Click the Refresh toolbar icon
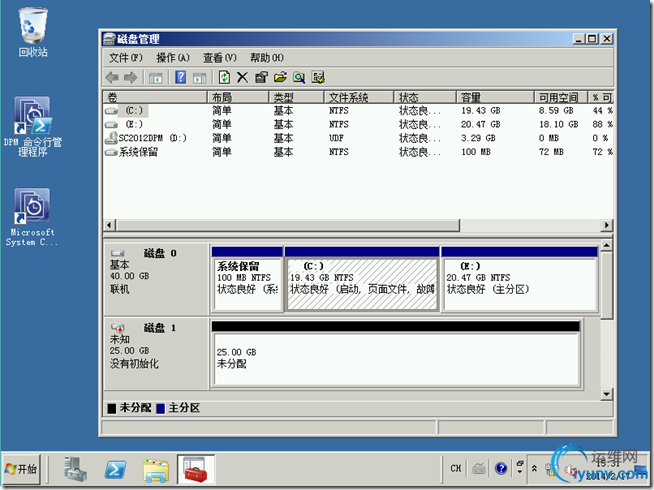654x490 pixels. [224, 78]
